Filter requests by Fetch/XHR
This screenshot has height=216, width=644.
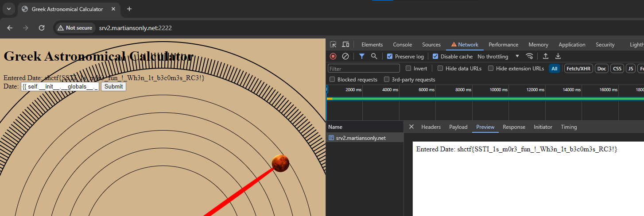578,69
